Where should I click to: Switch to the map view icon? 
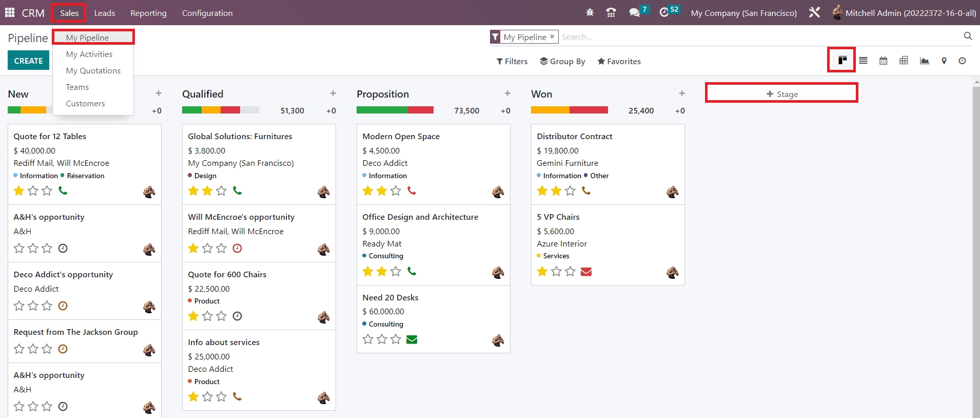pos(944,61)
